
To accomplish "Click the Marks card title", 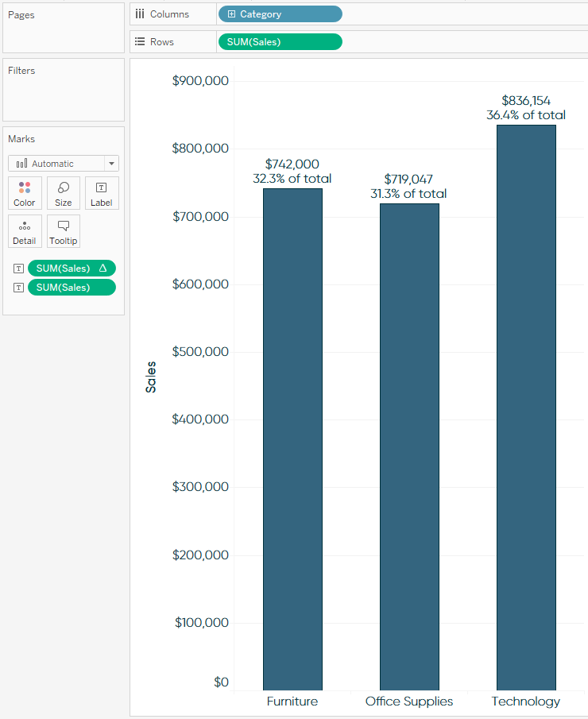I will (21, 139).
